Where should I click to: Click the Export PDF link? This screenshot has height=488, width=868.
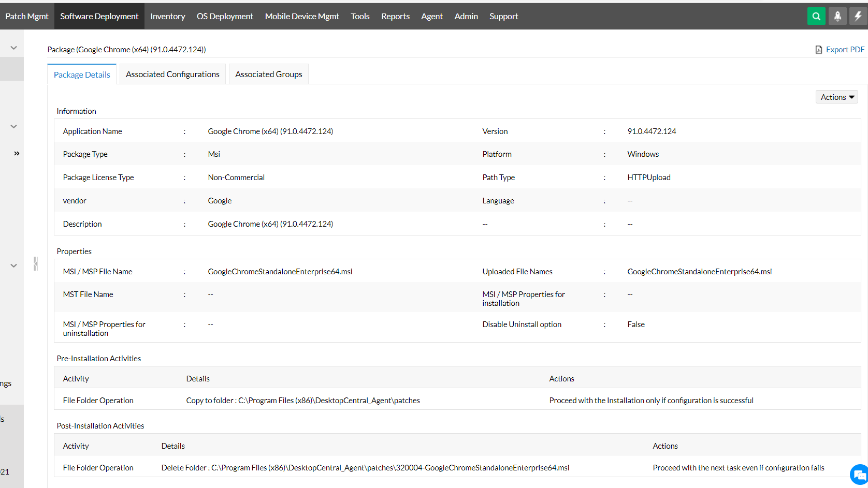coord(845,50)
